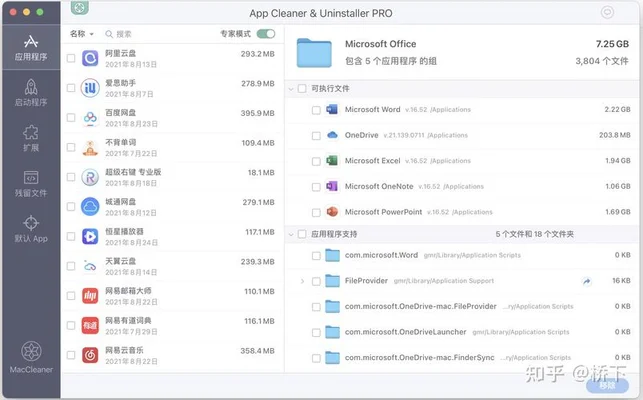Expand the FileProvider folder row
The height and width of the screenshot is (400, 643).
[302, 281]
